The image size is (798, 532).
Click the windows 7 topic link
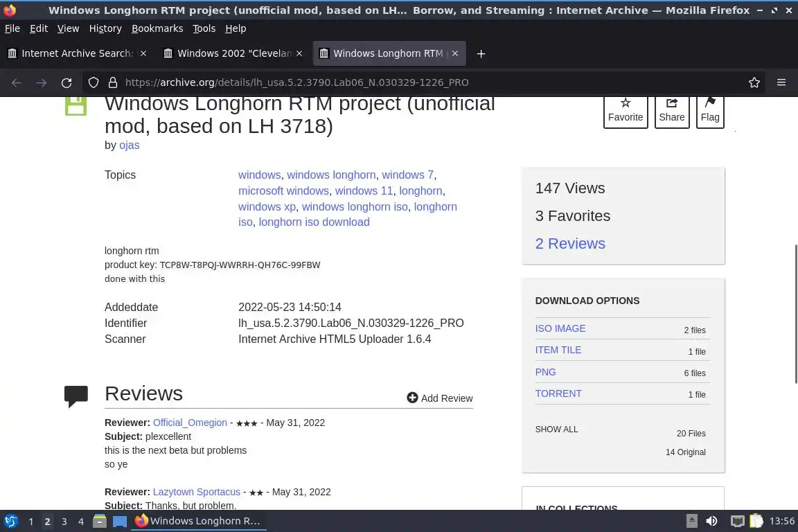coord(407,175)
